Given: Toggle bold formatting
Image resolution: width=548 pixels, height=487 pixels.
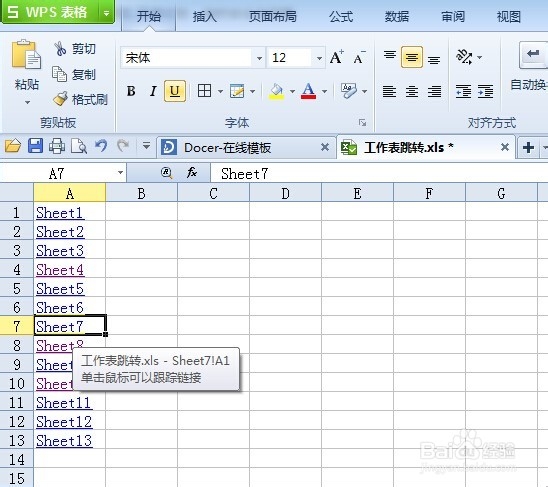Looking at the screenshot, I should (131, 91).
